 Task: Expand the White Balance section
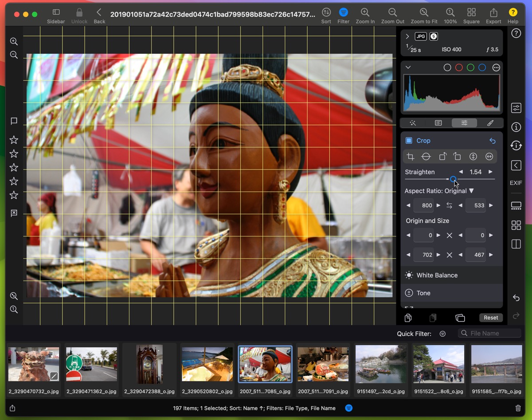437,275
